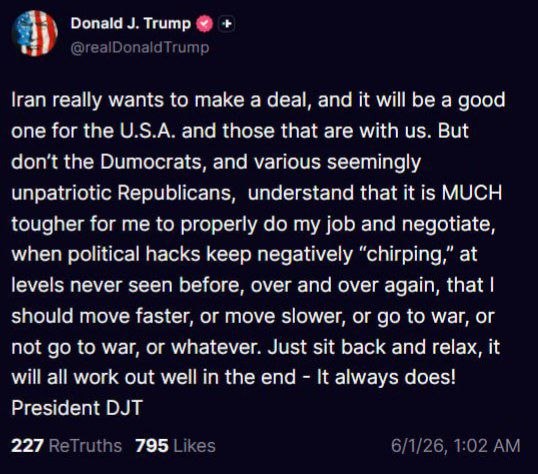Click the phrase It always does!
This screenshot has width=538, height=474.
(x=386, y=378)
